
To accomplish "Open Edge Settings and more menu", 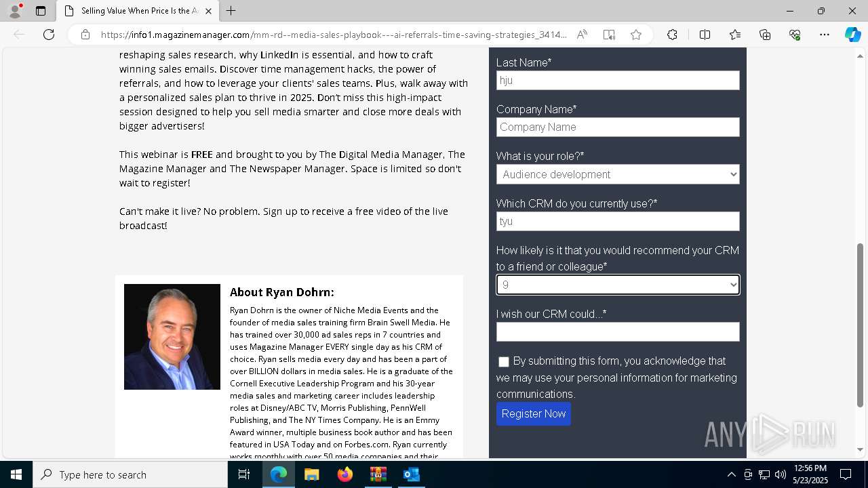I will click(825, 35).
